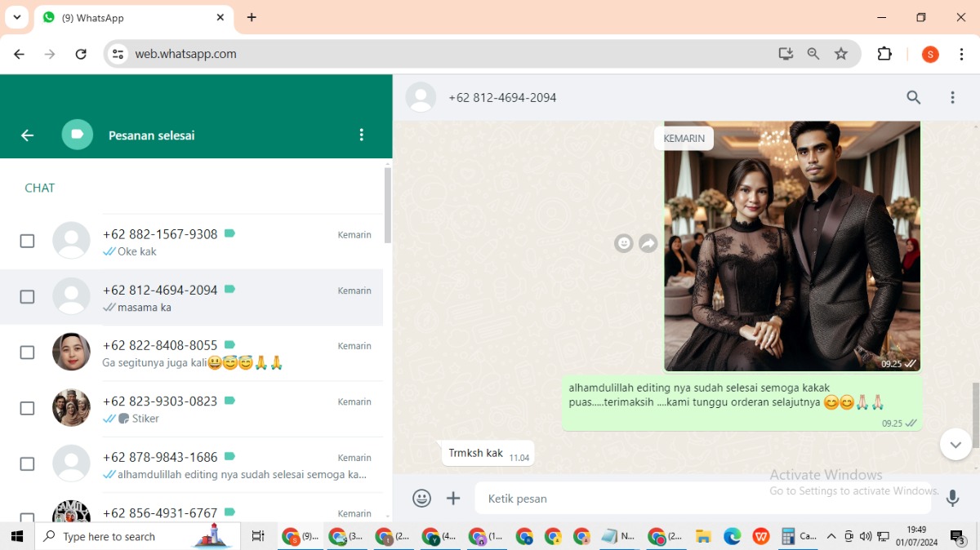Close the WhatsApp browser tab

click(220, 17)
